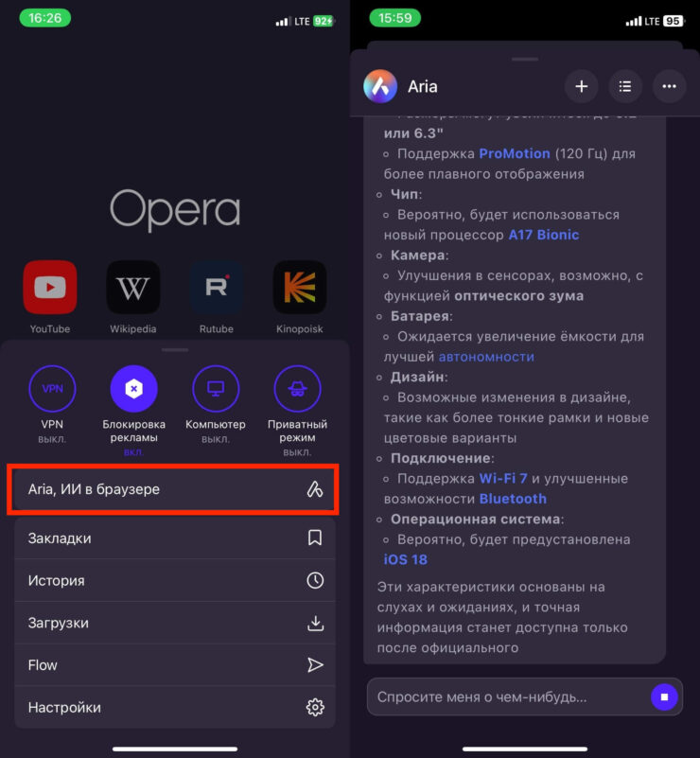700x758 pixels.
Task: Focus the Спросите меня о чем-нибудь input field
Action: 505,697
